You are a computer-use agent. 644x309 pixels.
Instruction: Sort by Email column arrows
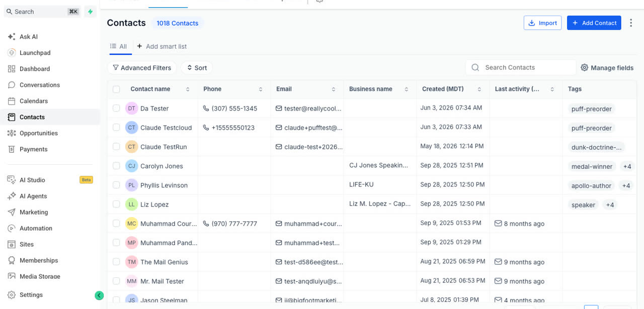click(x=334, y=89)
